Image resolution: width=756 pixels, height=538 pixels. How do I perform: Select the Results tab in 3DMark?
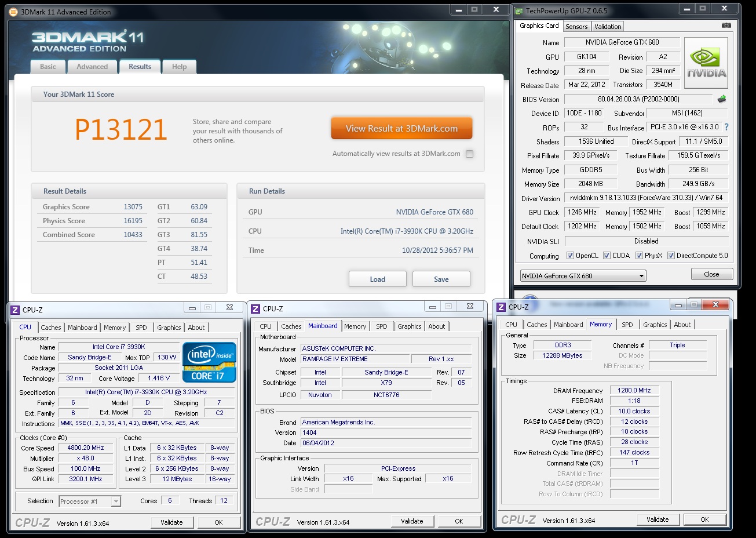click(x=140, y=67)
